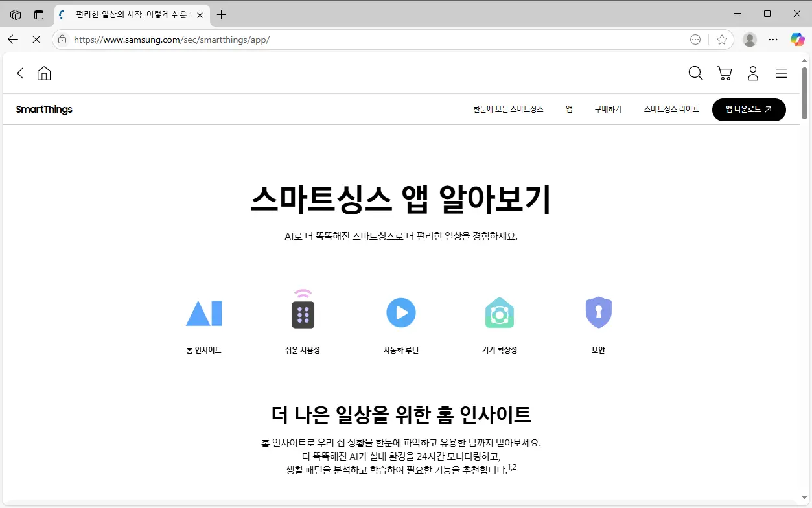Open 한눈에 보는 스마트싱스 menu item
Viewport: 812px width, 508px height.
click(508, 110)
